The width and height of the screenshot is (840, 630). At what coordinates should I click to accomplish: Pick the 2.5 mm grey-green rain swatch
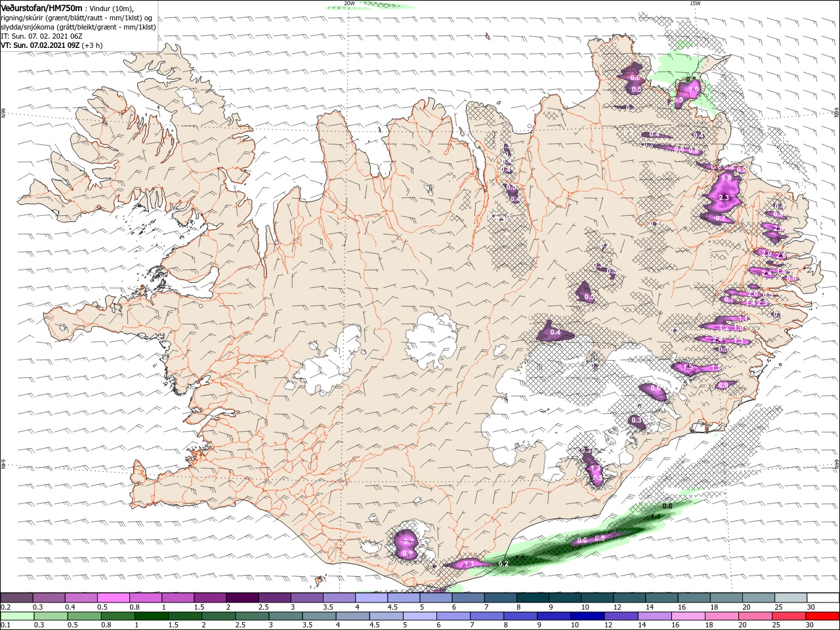pos(252,616)
